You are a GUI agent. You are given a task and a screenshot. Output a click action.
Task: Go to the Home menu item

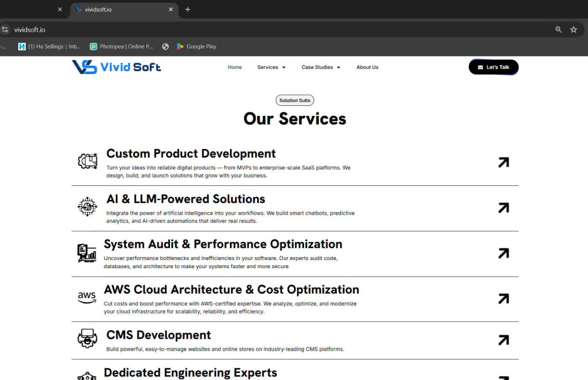click(235, 67)
